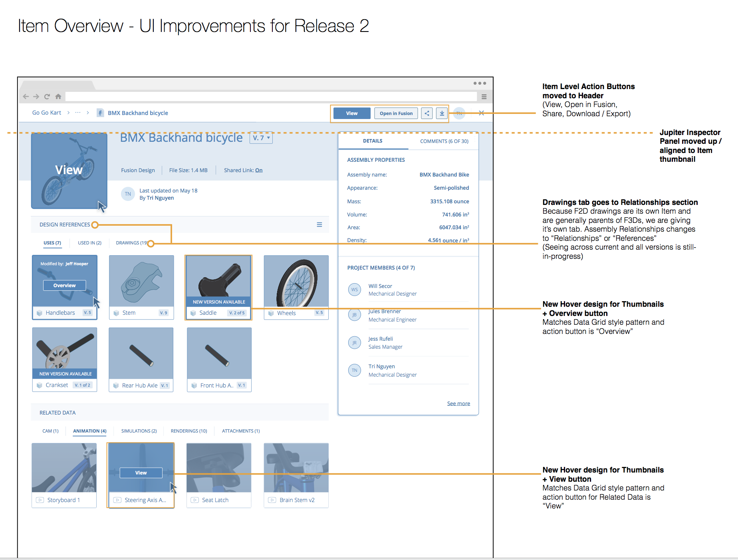Click the browser address bar
This screenshot has height=560, width=738.
pos(271,96)
